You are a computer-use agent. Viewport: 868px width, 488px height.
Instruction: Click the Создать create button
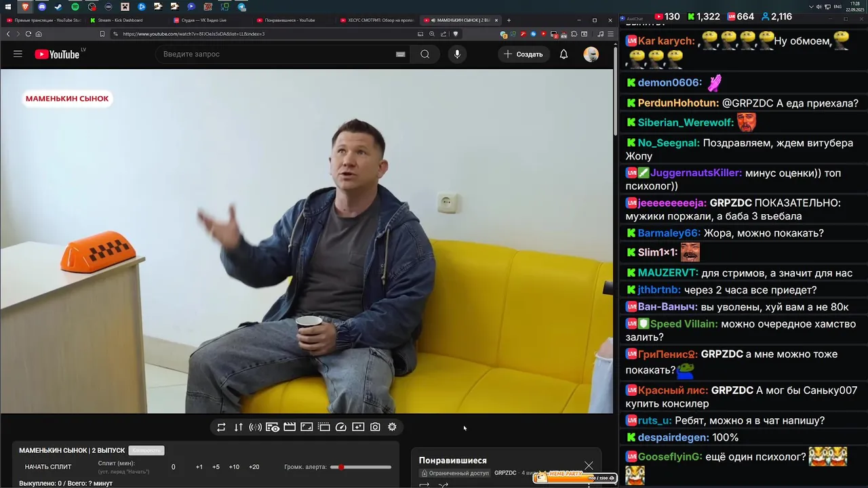click(x=524, y=54)
